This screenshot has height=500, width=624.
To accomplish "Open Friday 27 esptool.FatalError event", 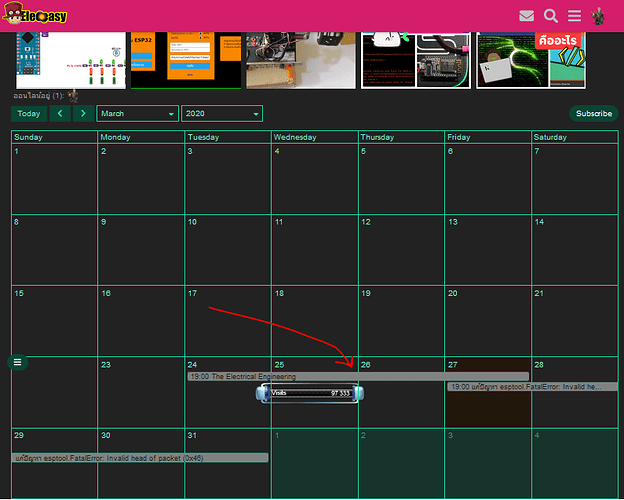I will 532,387.
